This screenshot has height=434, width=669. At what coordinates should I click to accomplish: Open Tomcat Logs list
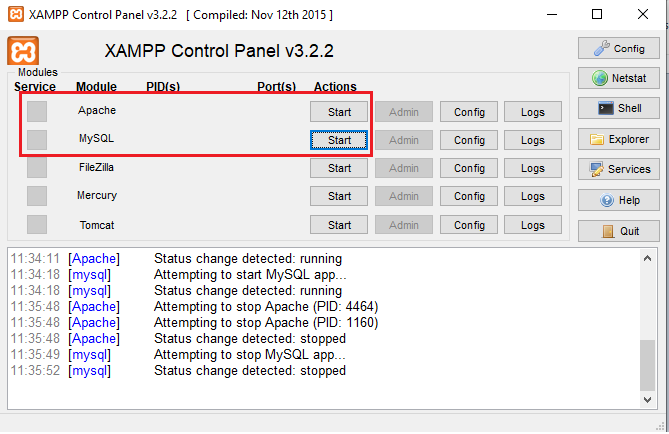pos(532,225)
